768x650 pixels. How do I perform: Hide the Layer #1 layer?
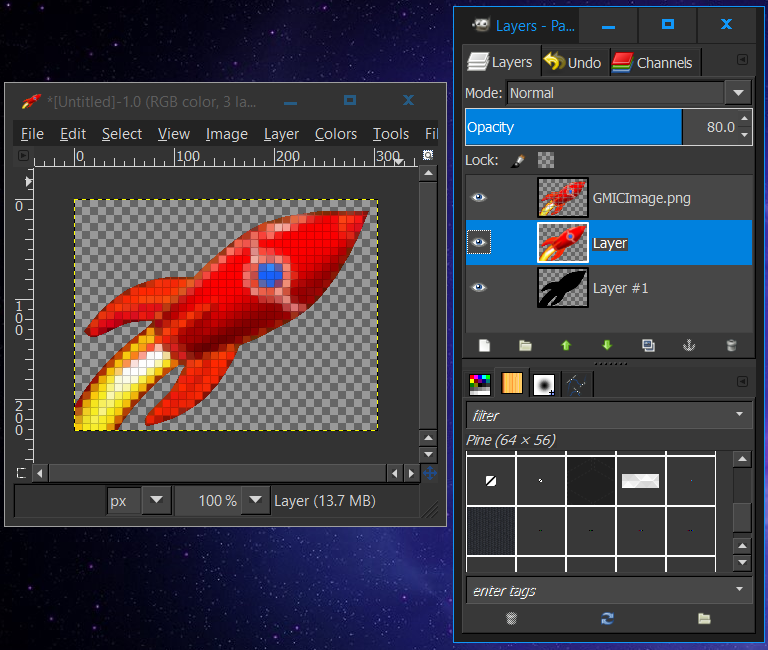(479, 288)
